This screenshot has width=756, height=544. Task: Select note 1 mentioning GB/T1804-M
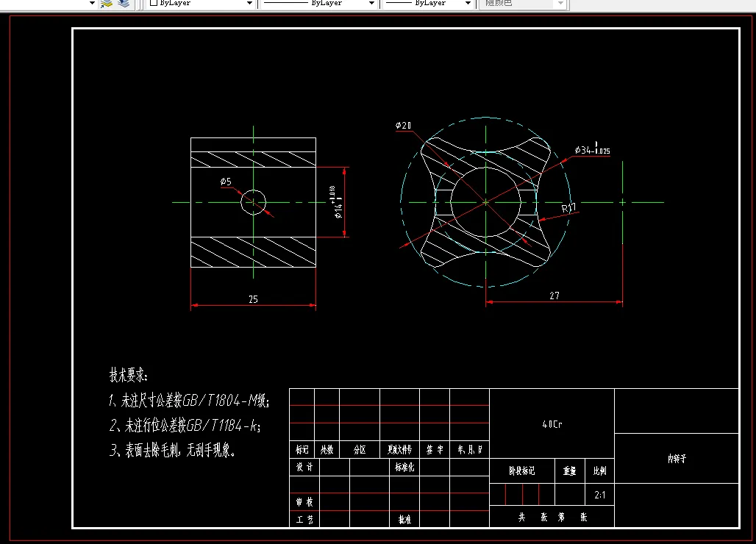[189, 400]
